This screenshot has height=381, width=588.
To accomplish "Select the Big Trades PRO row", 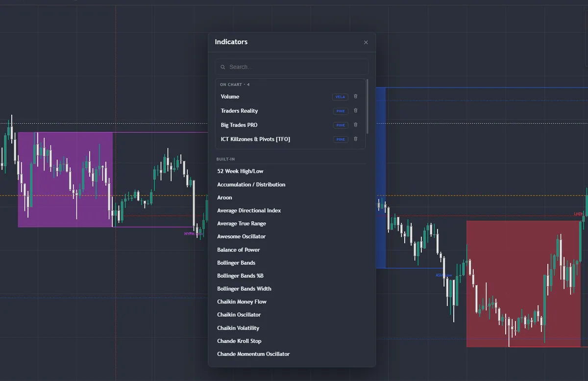I will 290,125.
